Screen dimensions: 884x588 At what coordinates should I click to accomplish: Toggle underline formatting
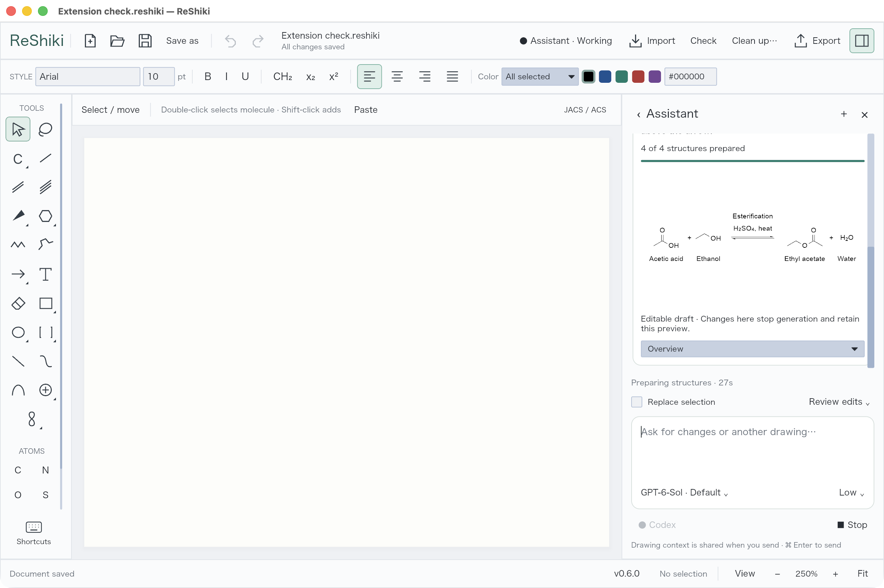pos(245,77)
